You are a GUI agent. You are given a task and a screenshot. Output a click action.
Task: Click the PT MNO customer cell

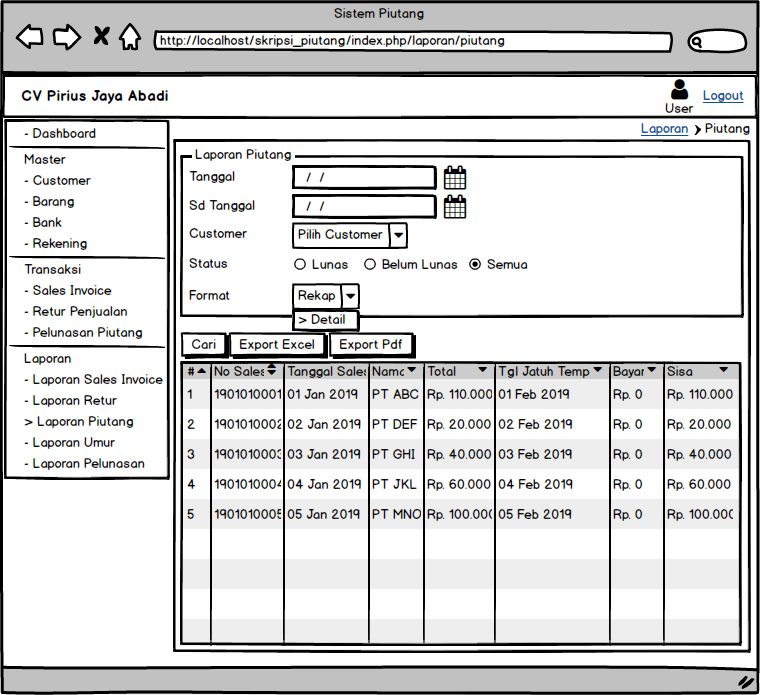click(x=396, y=514)
